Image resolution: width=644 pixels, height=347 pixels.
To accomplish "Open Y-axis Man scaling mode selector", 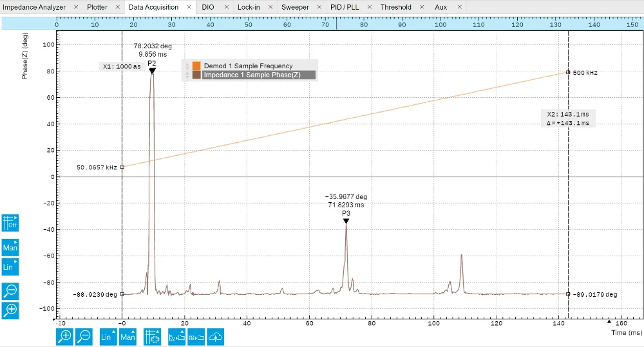I will pyautogui.click(x=10, y=248).
